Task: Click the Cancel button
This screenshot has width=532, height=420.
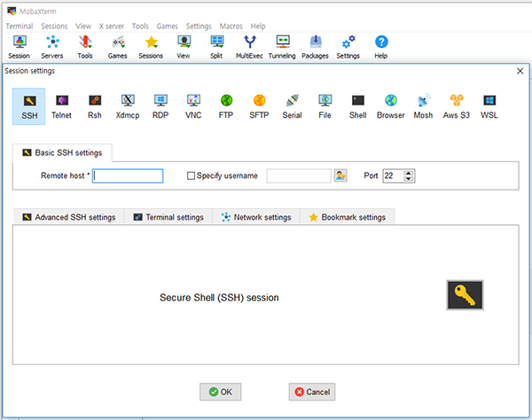Action: coord(312,392)
